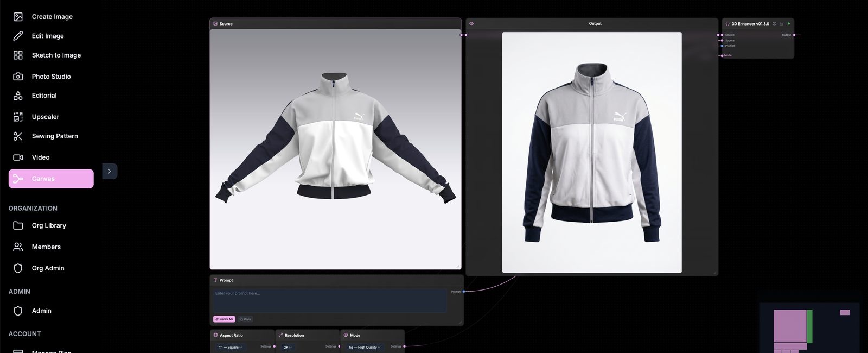Expand the sidebar with chevron arrow

(110, 172)
